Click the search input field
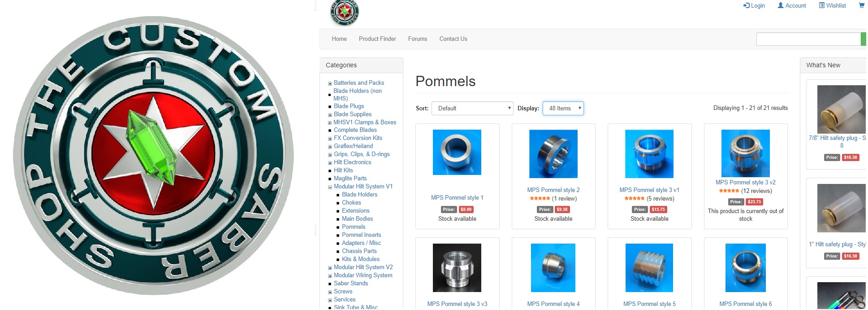The image size is (868, 310). click(x=808, y=39)
